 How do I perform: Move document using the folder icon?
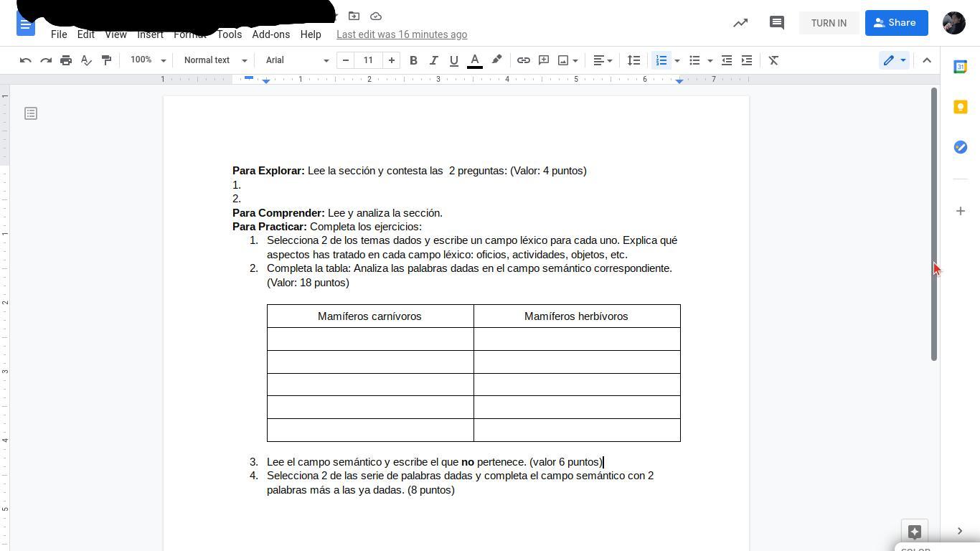pyautogui.click(x=354, y=16)
